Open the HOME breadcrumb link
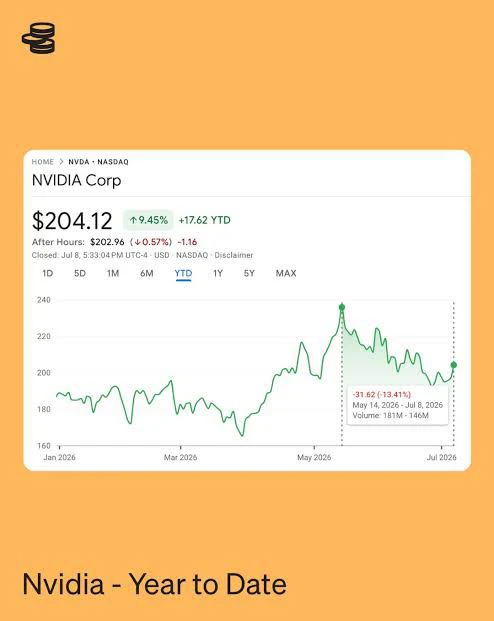494x621 pixels. [x=43, y=162]
